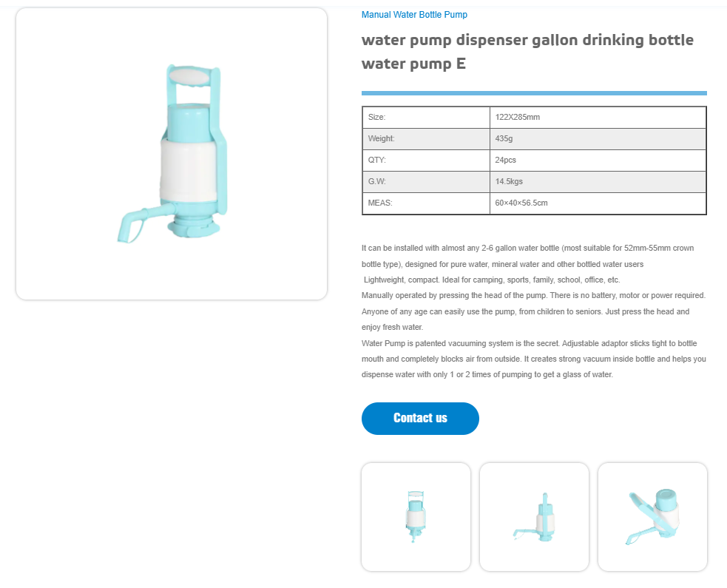Click the 14.5kgs gross weight cell
The image size is (727, 588).
pos(598,181)
